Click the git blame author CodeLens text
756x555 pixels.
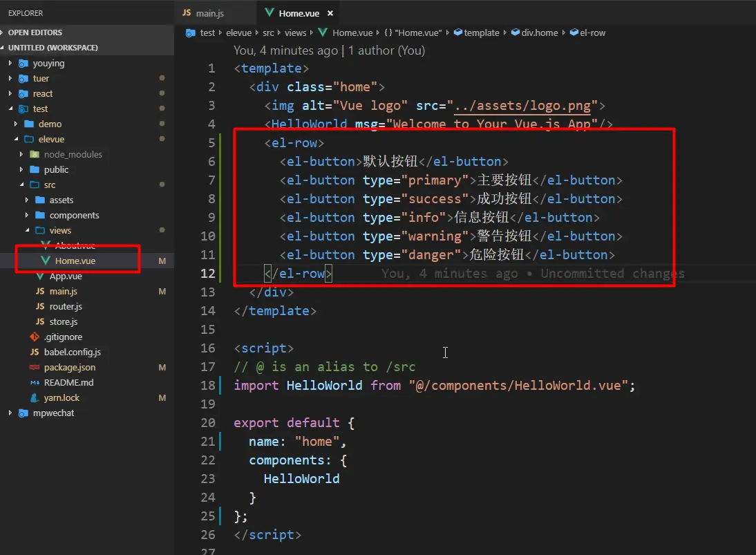coord(330,50)
